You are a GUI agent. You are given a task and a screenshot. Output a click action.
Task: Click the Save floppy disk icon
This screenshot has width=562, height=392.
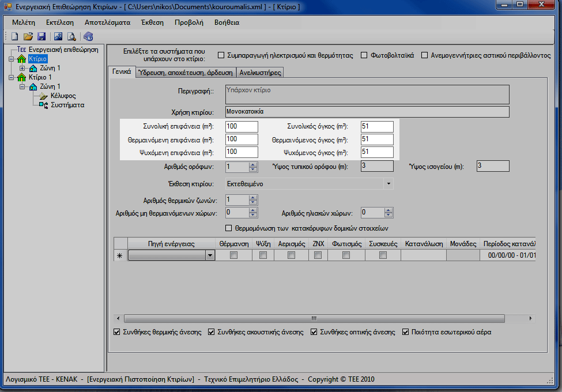tap(41, 36)
